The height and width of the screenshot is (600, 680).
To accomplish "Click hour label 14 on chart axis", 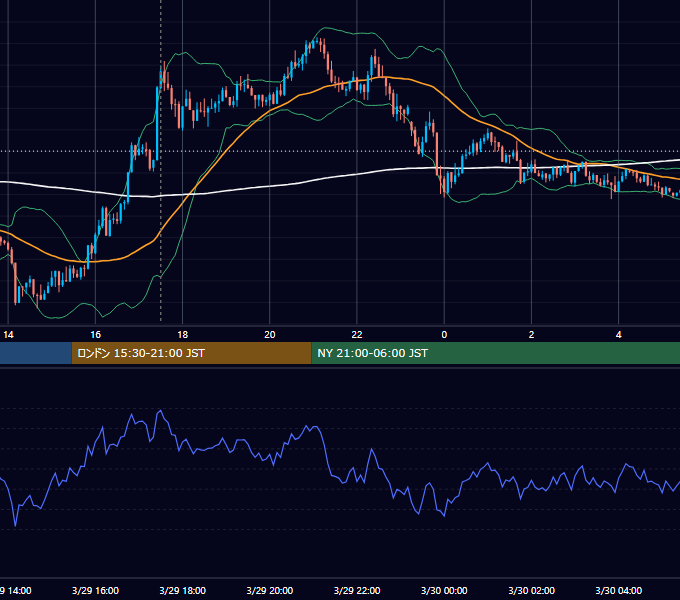I will point(8,335).
